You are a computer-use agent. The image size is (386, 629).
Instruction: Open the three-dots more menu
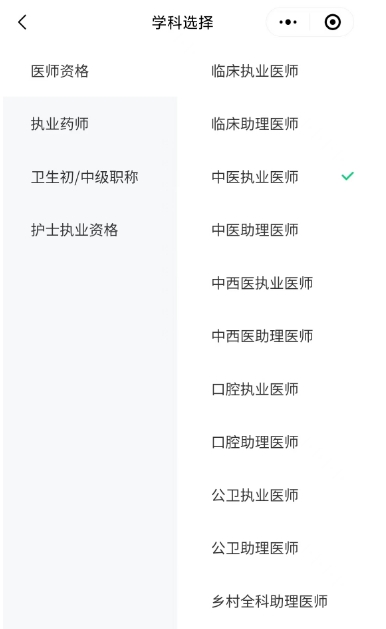tap(288, 22)
